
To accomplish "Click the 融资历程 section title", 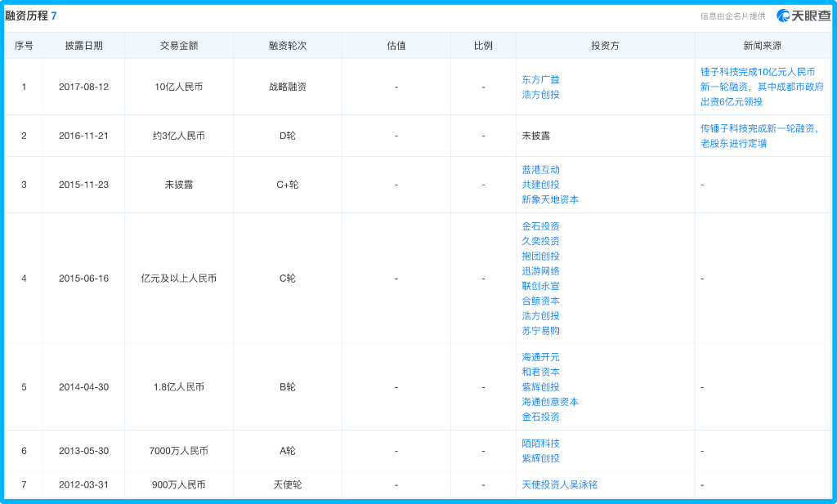I will (x=27, y=16).
